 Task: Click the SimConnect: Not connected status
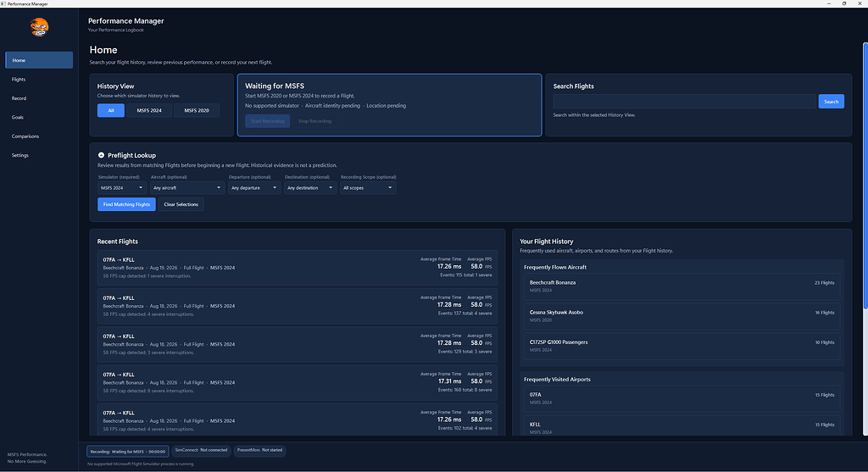coord(201,451)
